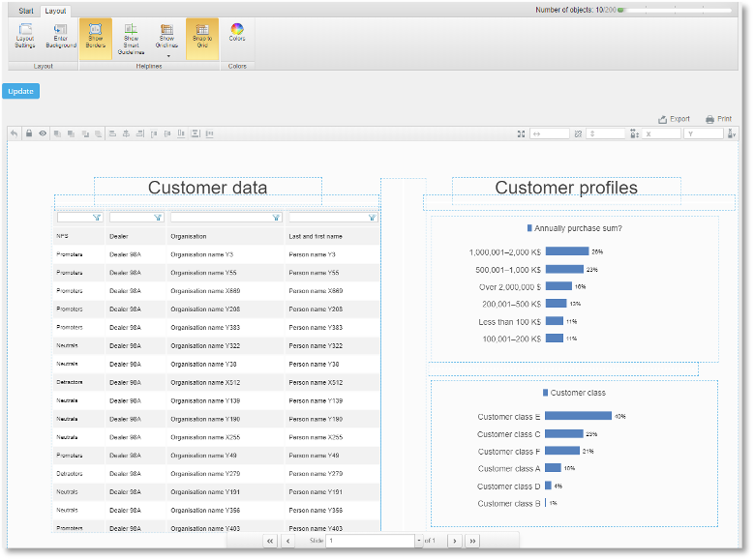Toggle Snap to Grid
This screenshot has height=560, width=754.
[202, 39]
